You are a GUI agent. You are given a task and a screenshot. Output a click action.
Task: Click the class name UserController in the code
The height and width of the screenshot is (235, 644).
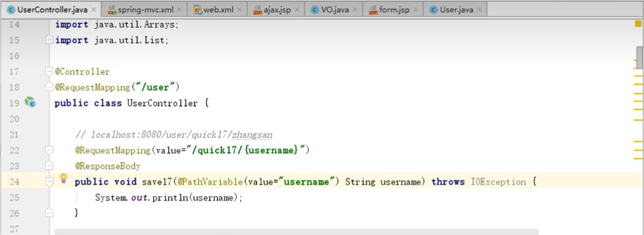[163, 103]
